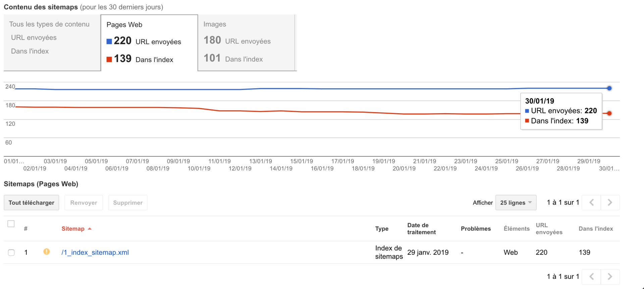
Task: Switch to the Images tab
Action: pos(246,43)
